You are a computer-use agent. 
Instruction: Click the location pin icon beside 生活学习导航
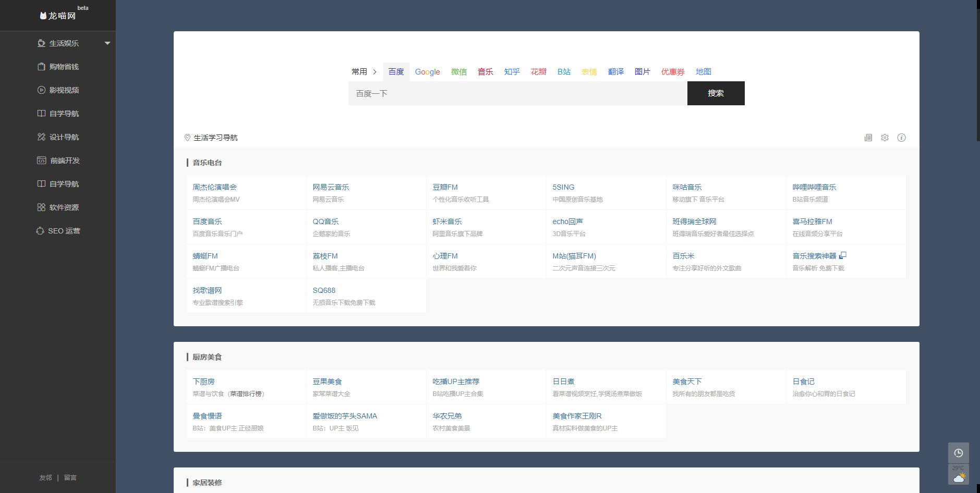point(187,138)
